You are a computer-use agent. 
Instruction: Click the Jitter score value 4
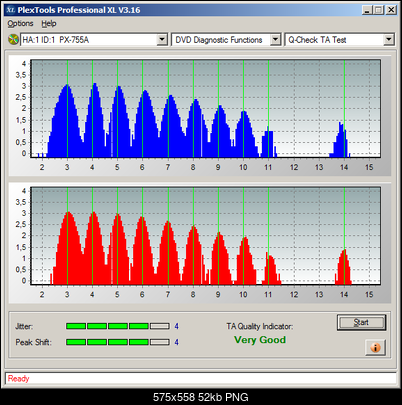(x=176, y=326)
